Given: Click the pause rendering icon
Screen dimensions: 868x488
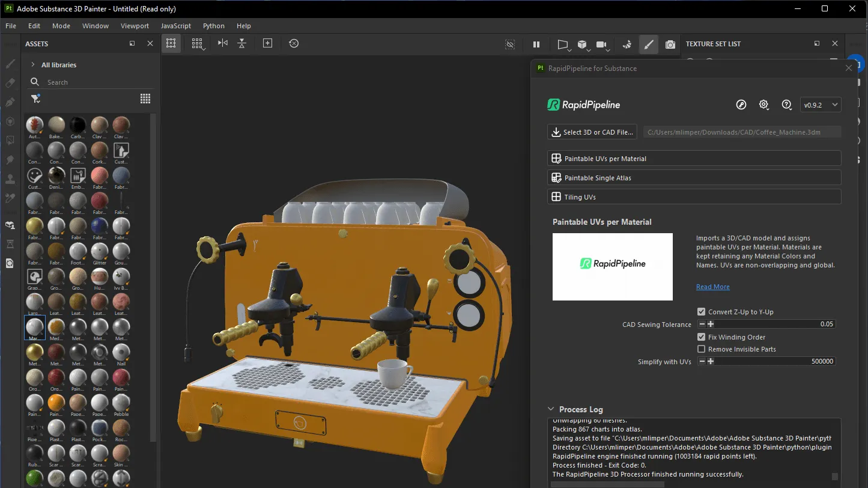Looking at the screenshot, I should click(x=536, y=44).
